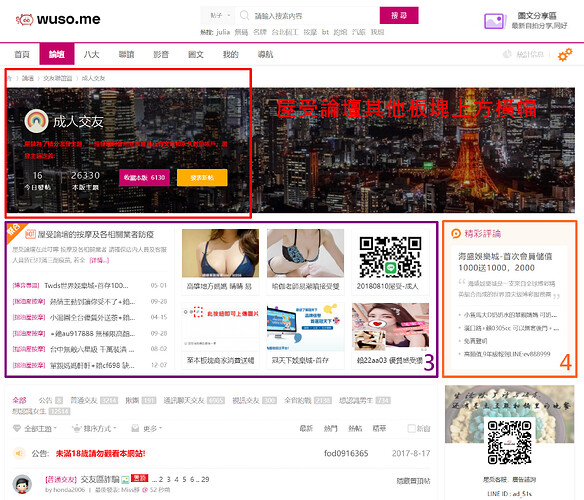The height and width of the screenshot is (500, 584).
Task: Click the rainbow forum avatar icon
Action: point(36,121)
